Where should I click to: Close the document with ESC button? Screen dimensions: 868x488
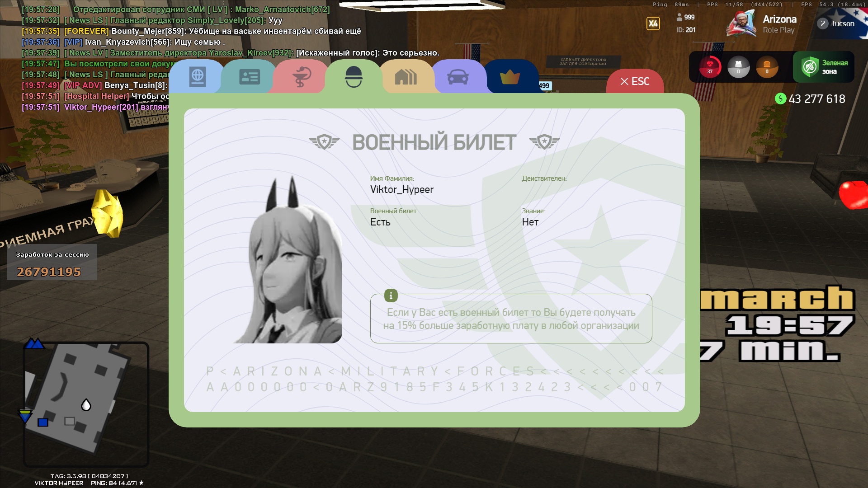[x=635, y=82]
